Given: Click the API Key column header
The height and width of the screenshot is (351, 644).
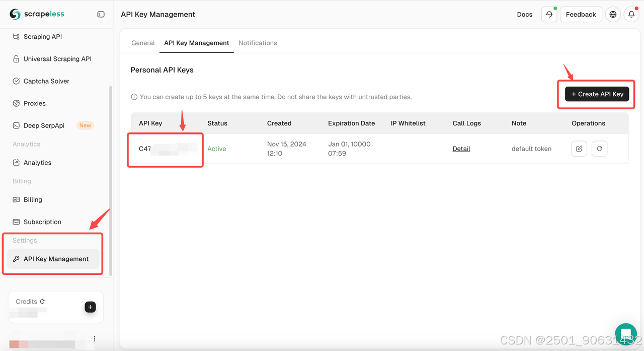Looking at the screenshot, I should 150,123.
